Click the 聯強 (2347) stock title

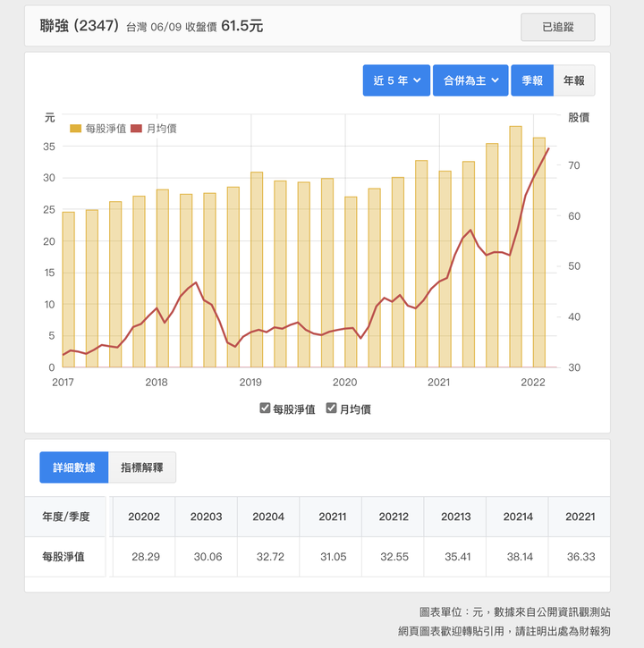click(x=80, y=26)
